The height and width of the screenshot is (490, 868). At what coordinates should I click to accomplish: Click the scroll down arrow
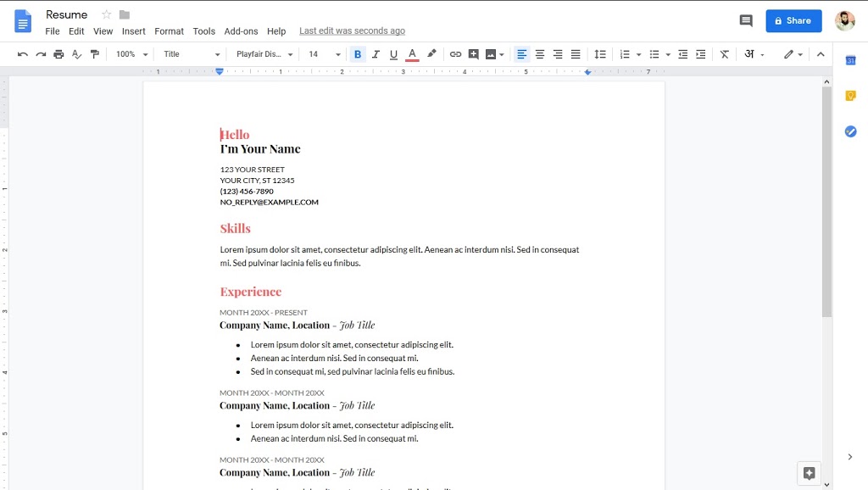pos(826,485)
